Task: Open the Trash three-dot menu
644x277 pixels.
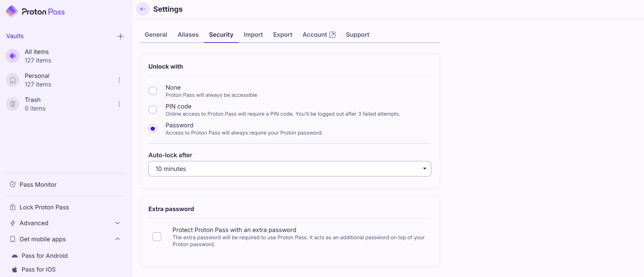Action: [119, 104]
